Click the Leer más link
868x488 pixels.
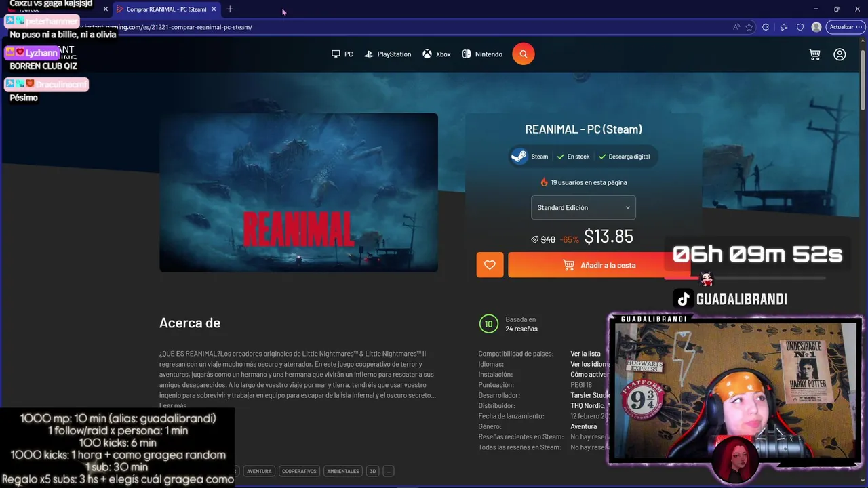173,405
